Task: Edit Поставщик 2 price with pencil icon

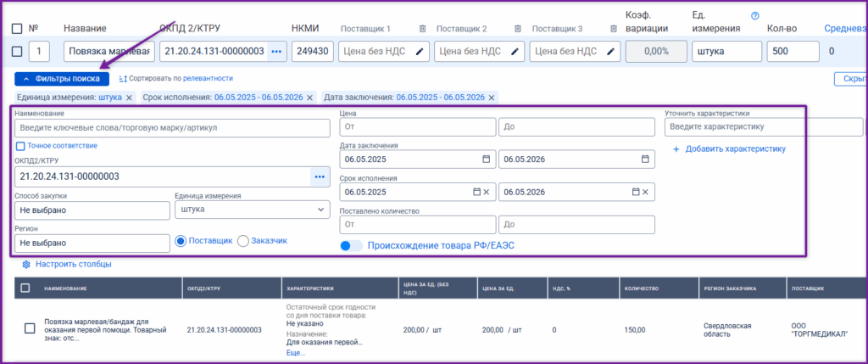Action: 515,52
